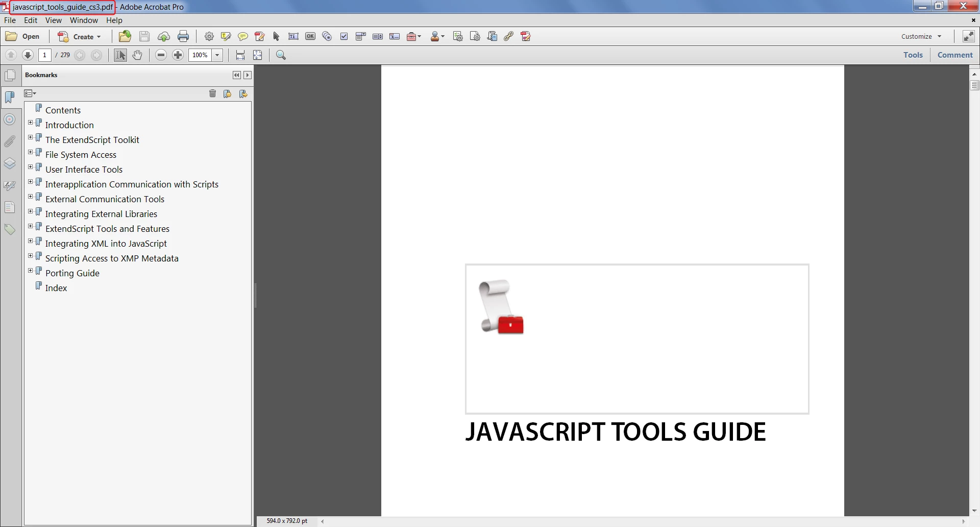The image size is (980, 527).
Task: Go to next page arrow
Action: point(28,55)
